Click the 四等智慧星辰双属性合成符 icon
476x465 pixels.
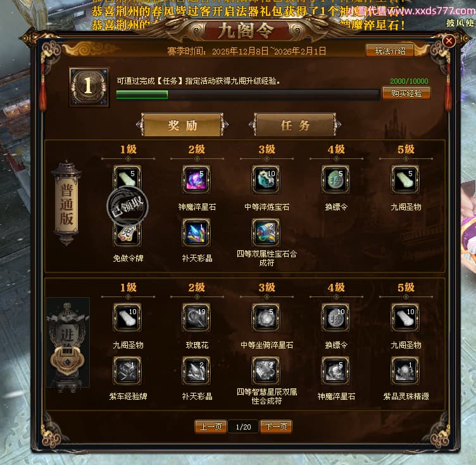(266, 371)
